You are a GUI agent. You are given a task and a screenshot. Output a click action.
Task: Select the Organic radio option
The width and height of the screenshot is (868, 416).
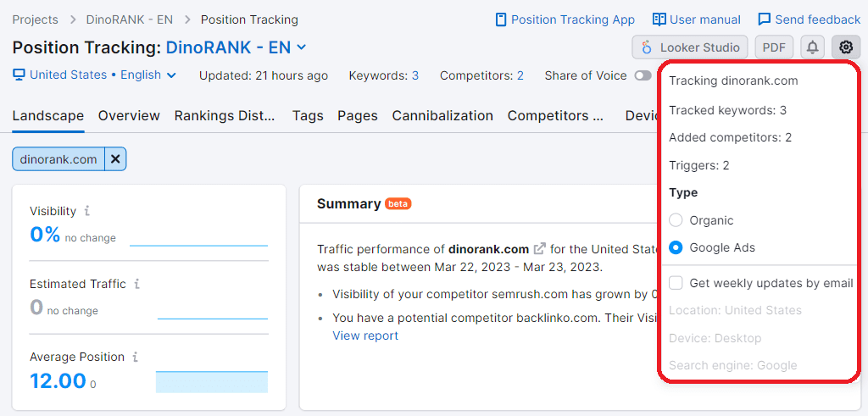(676, 221)
